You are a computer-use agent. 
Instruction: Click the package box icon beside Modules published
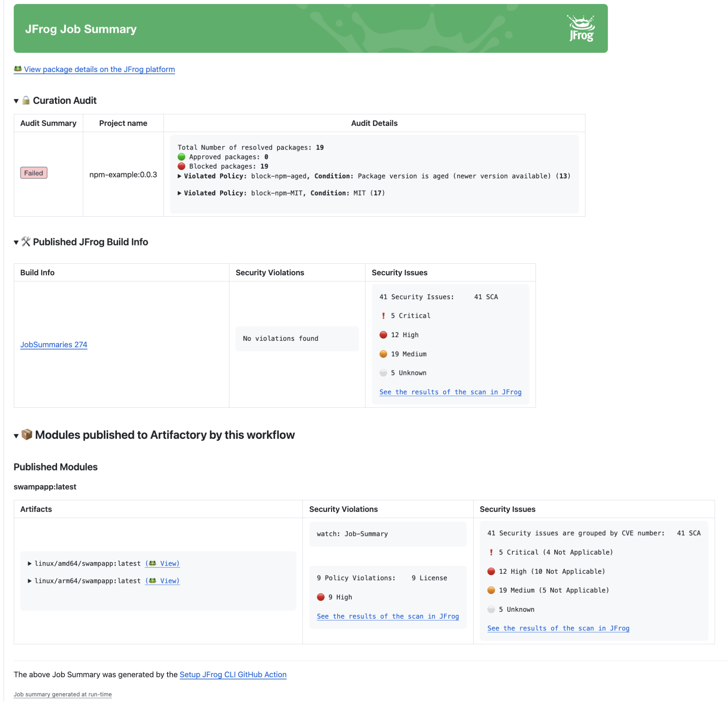point(26,434)
